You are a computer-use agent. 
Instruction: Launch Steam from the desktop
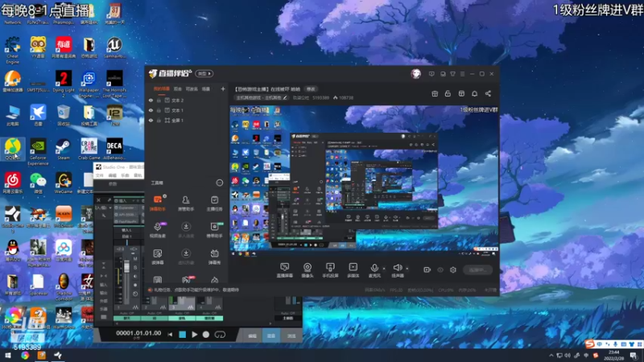point(64,149)
